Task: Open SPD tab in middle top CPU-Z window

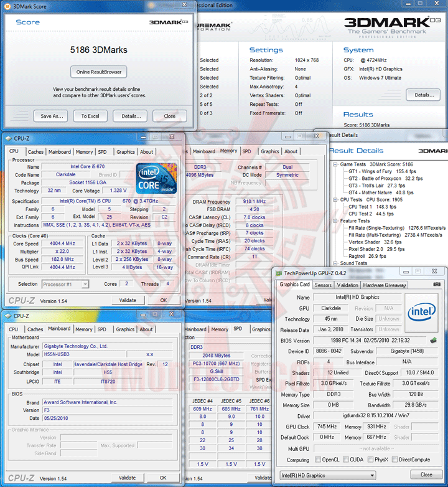Action: point(246,151)
